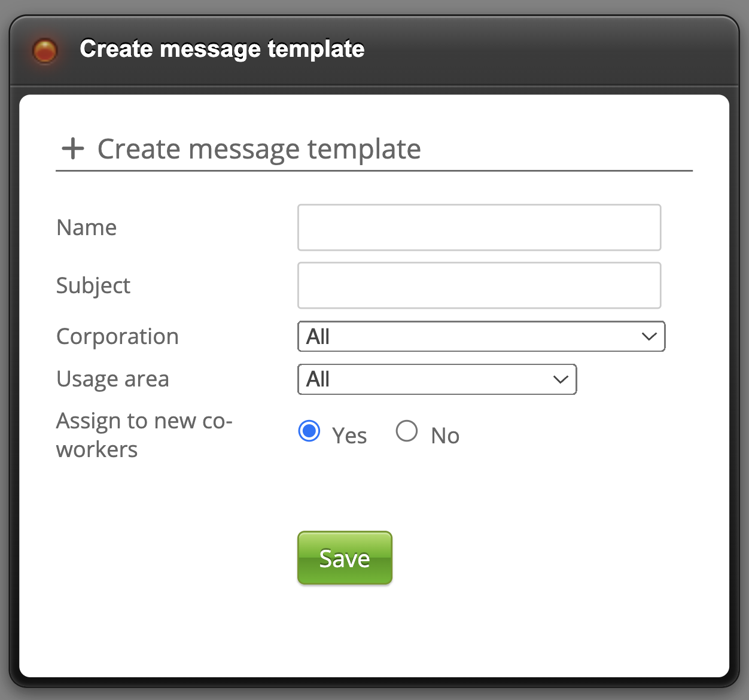Viewport: 749px width, 700px height.
Task: Choose the No radio button
Action: (x=407, y=431)
